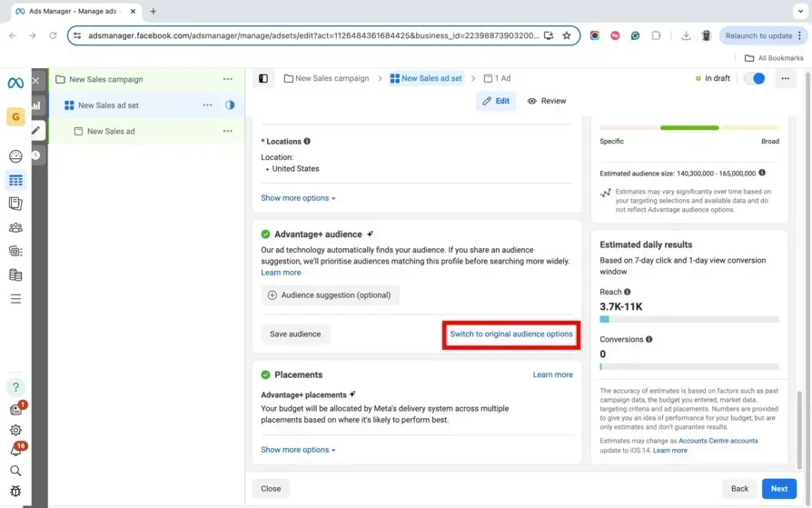Open more options for New Sales campaign
The height and width of the screenshot is (508, 812).
coord(228,79)
